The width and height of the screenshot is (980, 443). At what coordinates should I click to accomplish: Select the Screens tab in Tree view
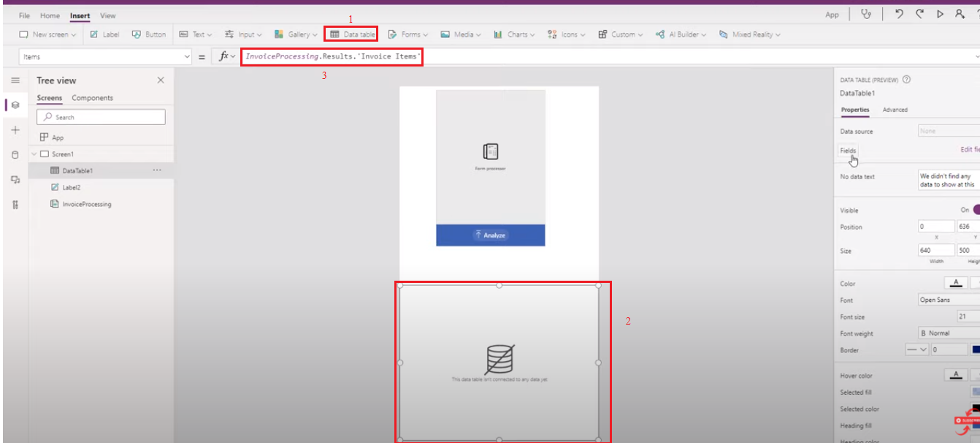[50, 98]
